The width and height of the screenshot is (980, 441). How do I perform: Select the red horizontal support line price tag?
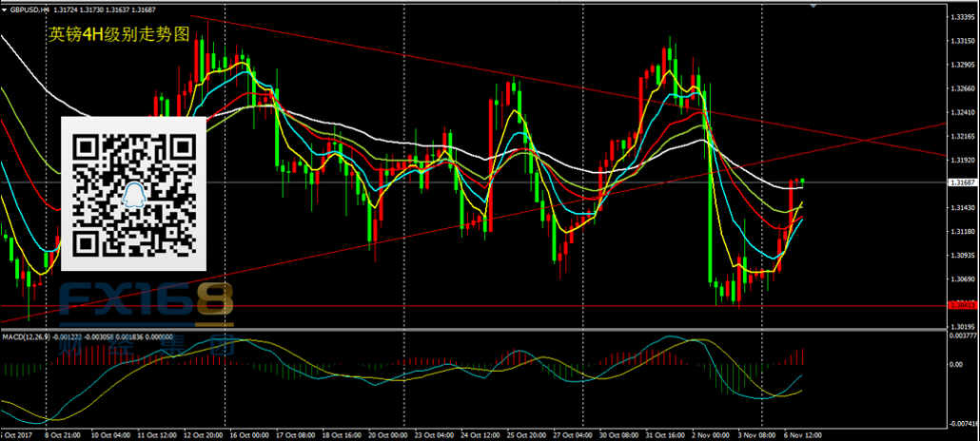click(963, 304)
